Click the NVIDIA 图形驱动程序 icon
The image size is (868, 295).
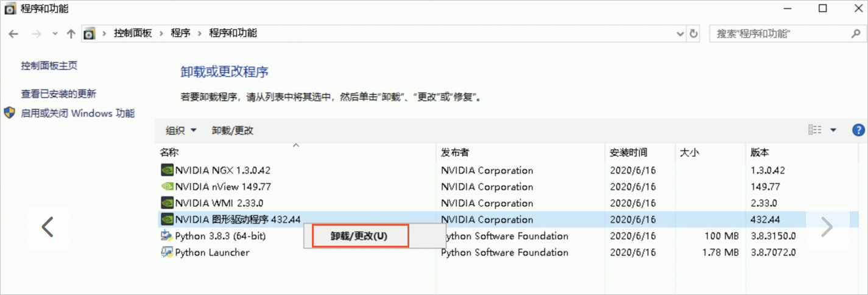pyautogui.click(x=167, y=220)
